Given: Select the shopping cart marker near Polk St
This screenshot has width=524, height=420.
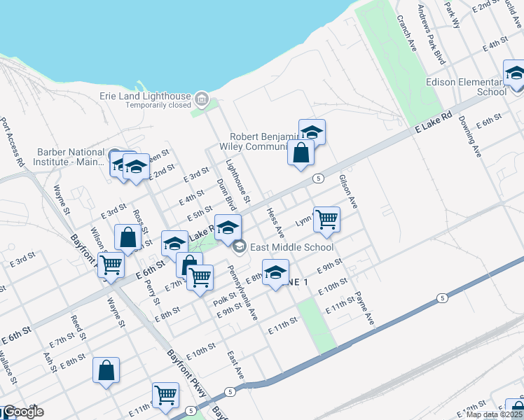Looking at the screenshot, I should tap(200, 277).
